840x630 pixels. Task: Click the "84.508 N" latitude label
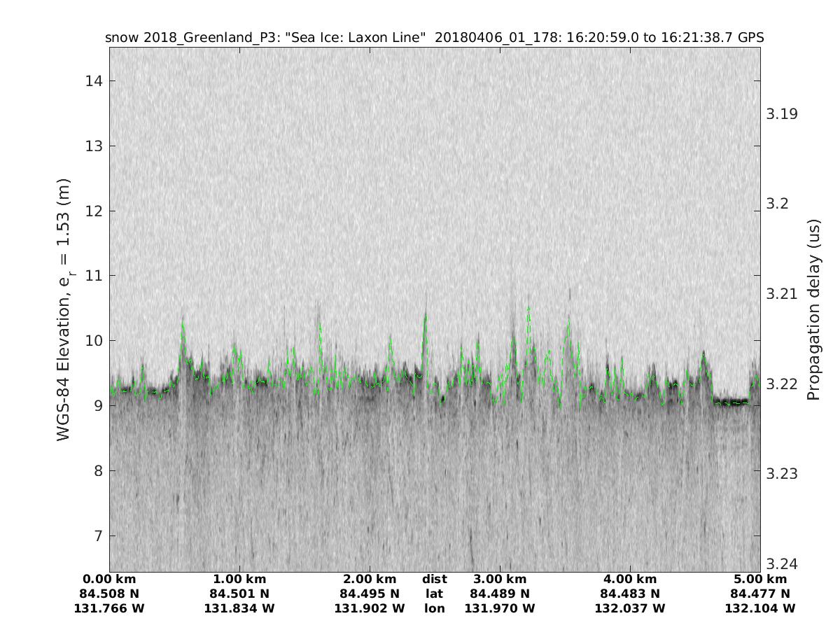tap(109, 594)
